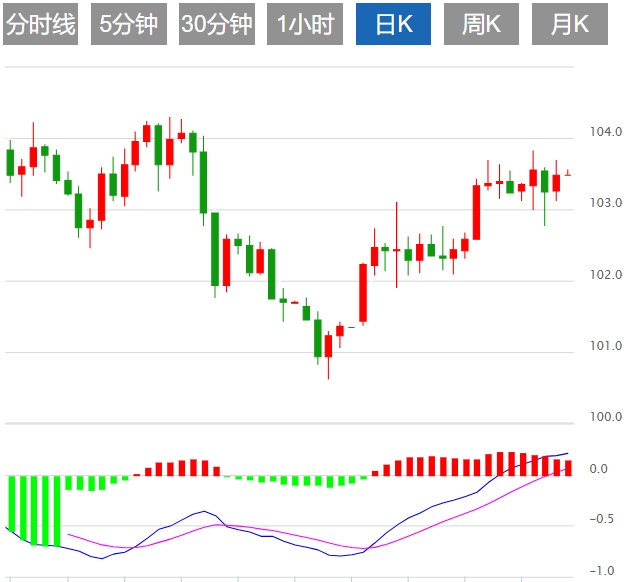This screenshot has height=582, width=630.
Task: Select the 30分钟 interval tab
Action: point(217,25)
